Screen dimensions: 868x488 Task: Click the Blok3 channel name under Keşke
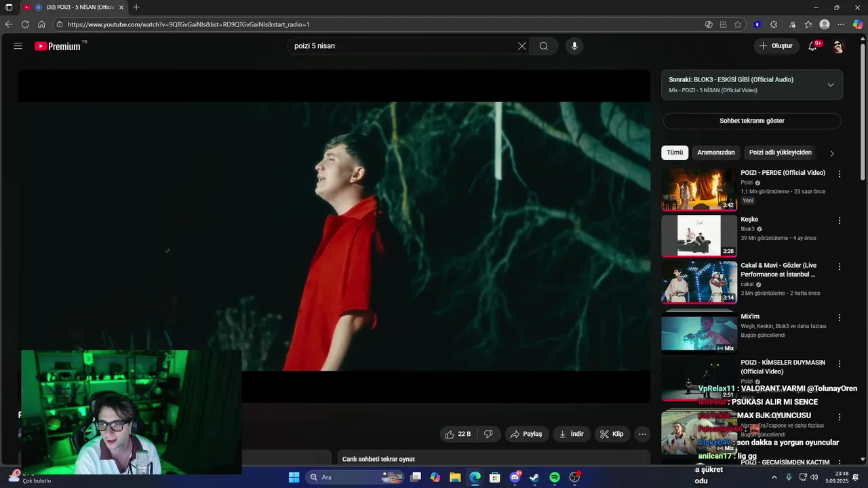(x=747, y=229)
